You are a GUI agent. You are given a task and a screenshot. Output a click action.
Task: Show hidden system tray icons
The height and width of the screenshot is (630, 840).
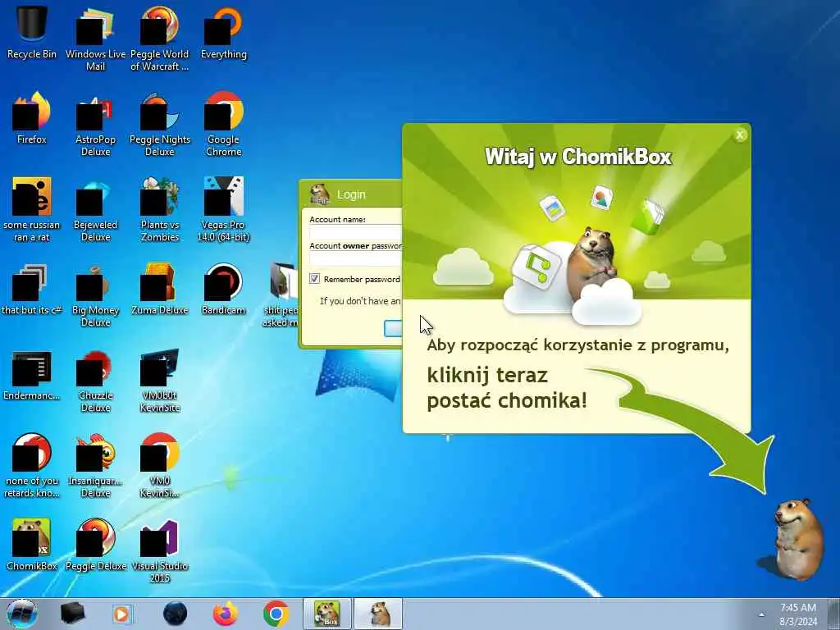(x=762, y=614)
